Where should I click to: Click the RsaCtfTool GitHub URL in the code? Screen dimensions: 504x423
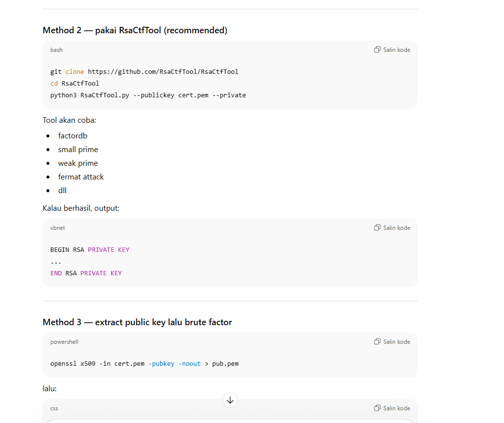point(163,72)
